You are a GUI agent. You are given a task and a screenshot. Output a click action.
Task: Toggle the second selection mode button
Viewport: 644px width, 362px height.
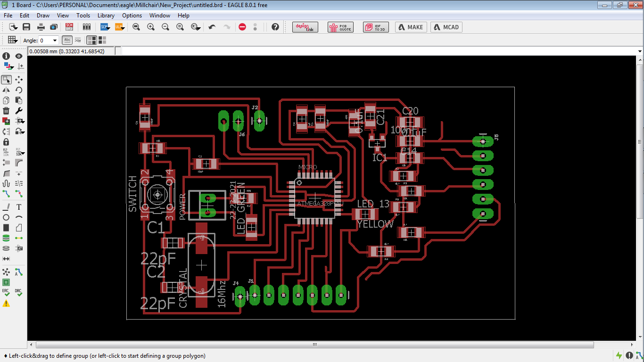[102, 40]
